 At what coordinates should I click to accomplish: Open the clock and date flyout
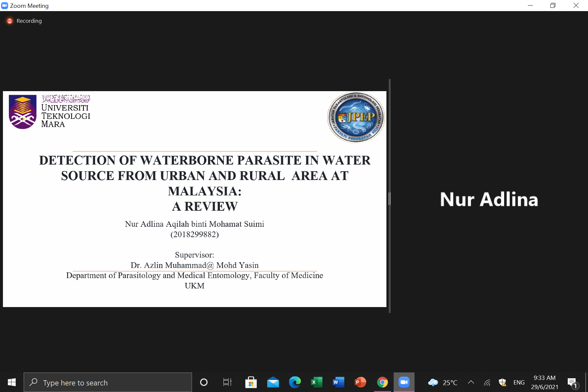pos(545,382)
